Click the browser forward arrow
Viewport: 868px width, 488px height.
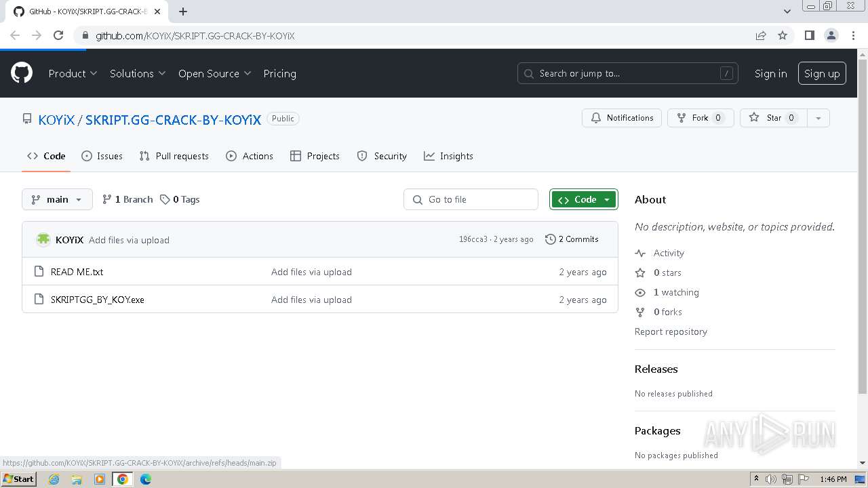tap(37, 35)
